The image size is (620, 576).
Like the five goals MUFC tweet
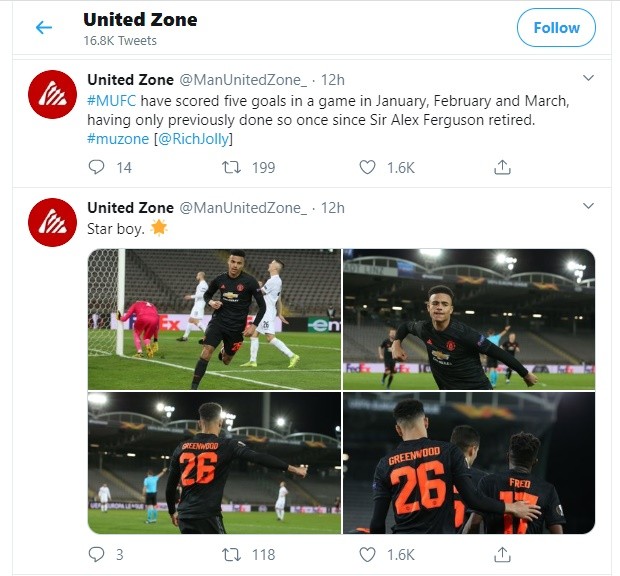[x=368, y=167]
